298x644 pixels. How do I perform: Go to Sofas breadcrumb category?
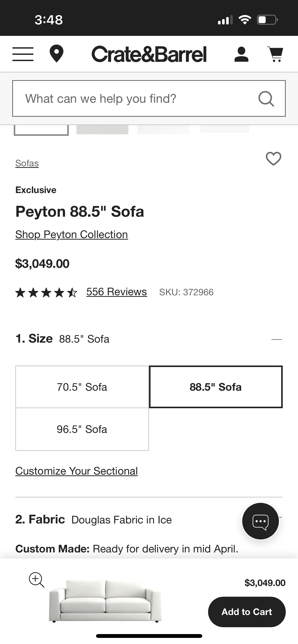[x=27, y=163]
